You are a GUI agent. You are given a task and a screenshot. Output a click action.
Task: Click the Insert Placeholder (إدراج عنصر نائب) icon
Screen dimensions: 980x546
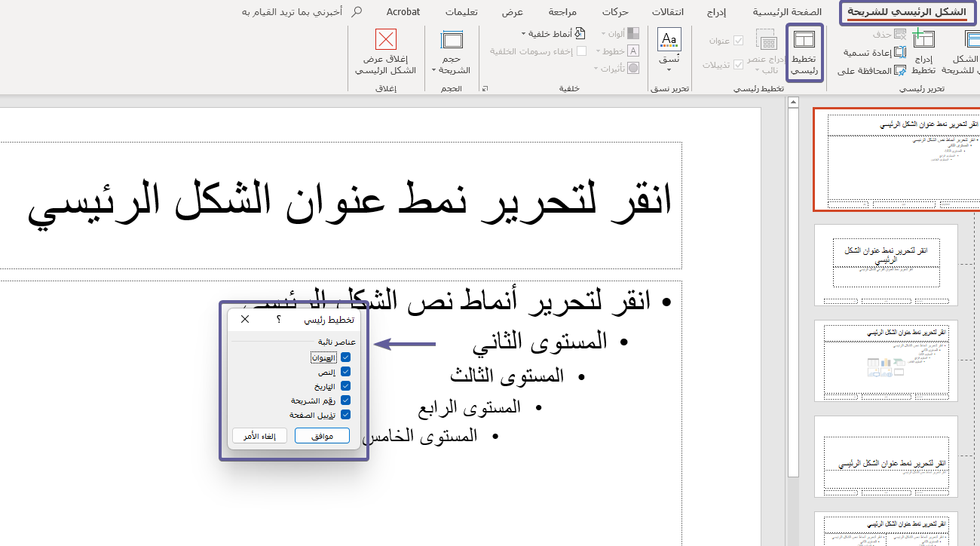pos(767,39)
